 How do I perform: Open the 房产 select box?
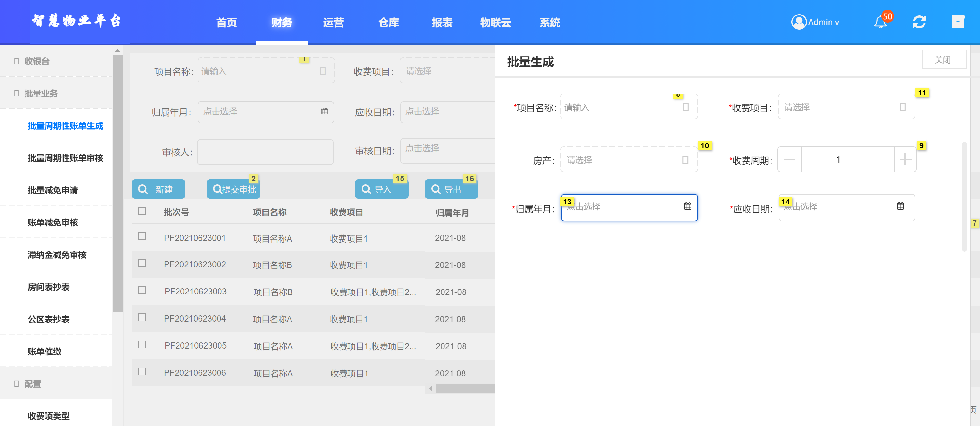point(629,160)
